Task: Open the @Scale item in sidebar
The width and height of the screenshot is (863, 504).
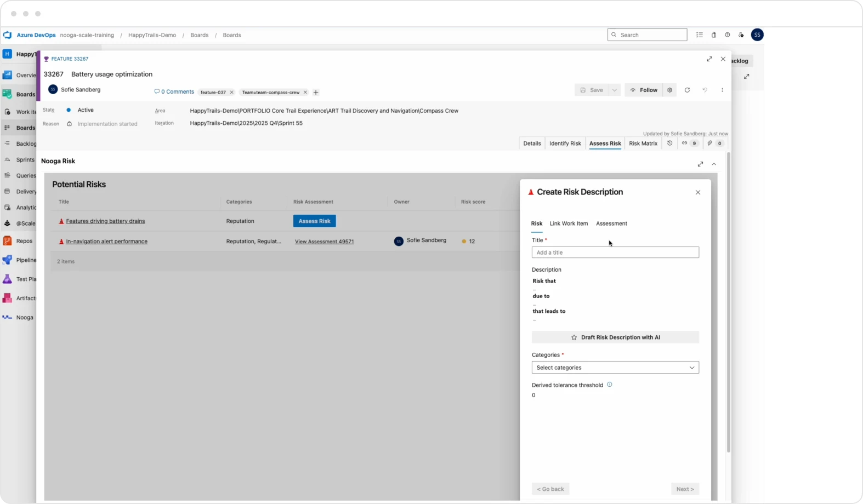Action: tap(19, 224)
